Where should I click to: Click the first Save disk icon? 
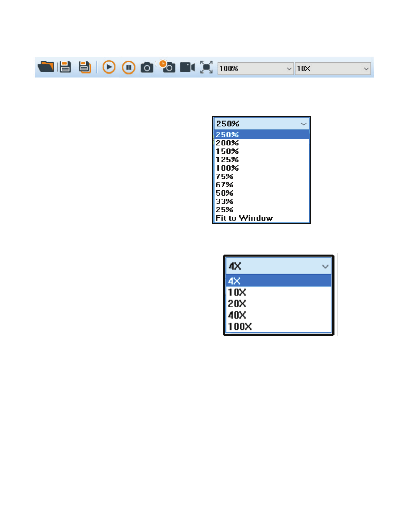click(x=65, y=67)
